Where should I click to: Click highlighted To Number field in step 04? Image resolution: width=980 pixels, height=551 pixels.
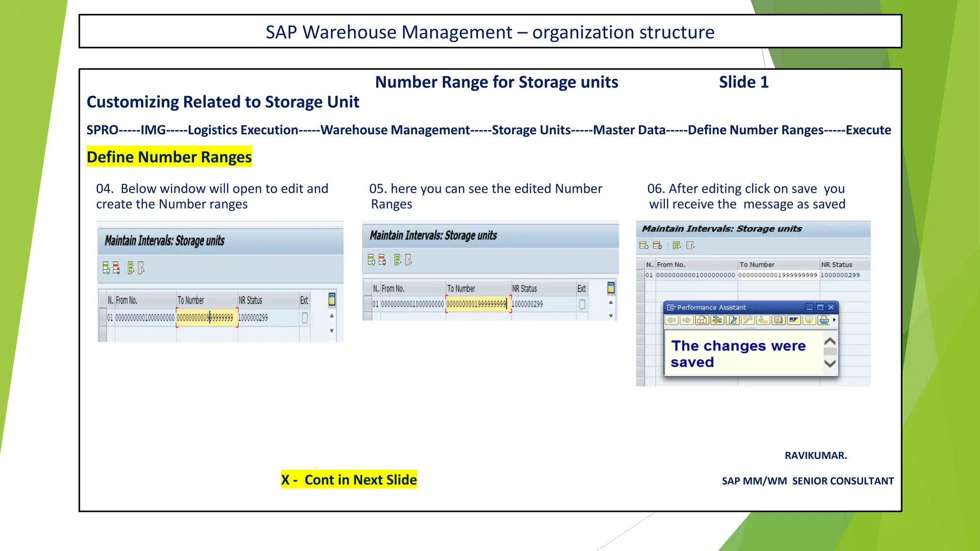pyautogui.click(x=207, y=318)
